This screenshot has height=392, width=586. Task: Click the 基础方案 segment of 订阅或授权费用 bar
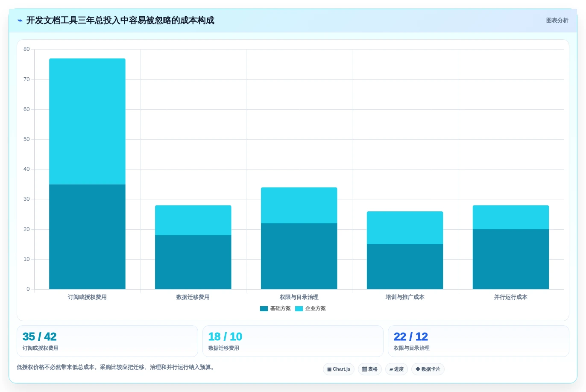tap(87, 237)
